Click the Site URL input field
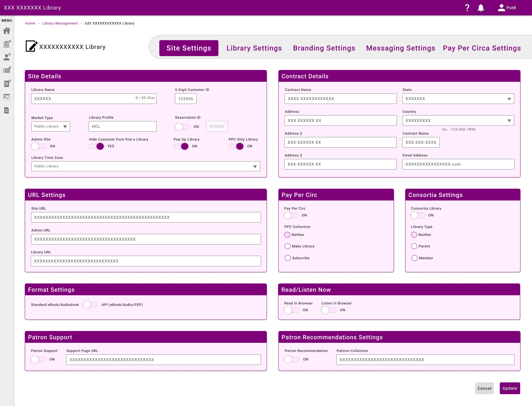Screen dimensions: 532x406 [146, 217]
